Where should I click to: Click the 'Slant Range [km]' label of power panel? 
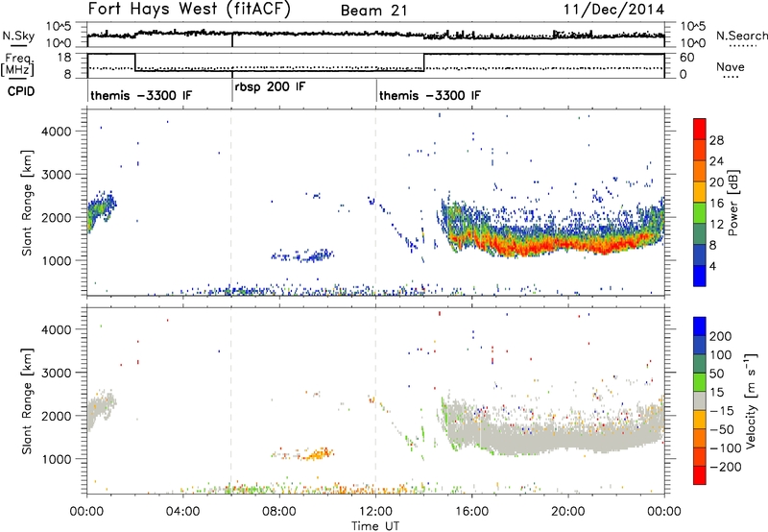27,203
